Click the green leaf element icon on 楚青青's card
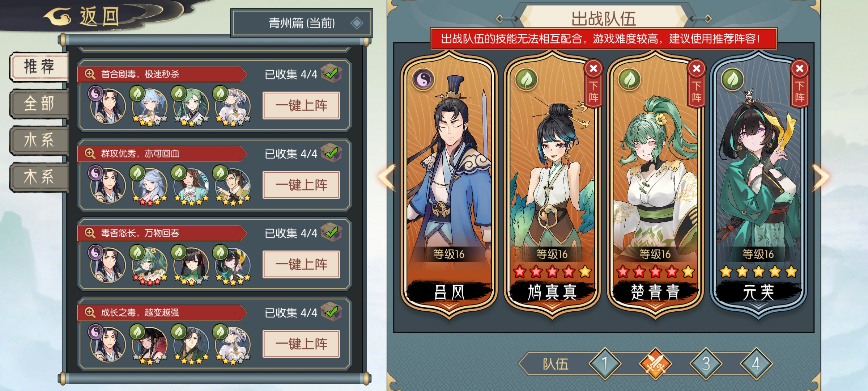Image resolution: width=868 pixels, height=391 pixels. (629, 79)
